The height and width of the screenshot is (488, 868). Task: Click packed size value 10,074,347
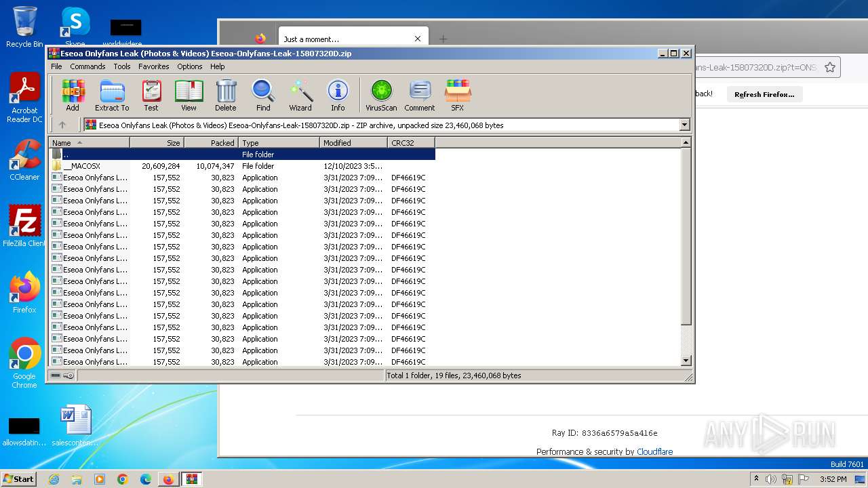click(x=215, y=166)
